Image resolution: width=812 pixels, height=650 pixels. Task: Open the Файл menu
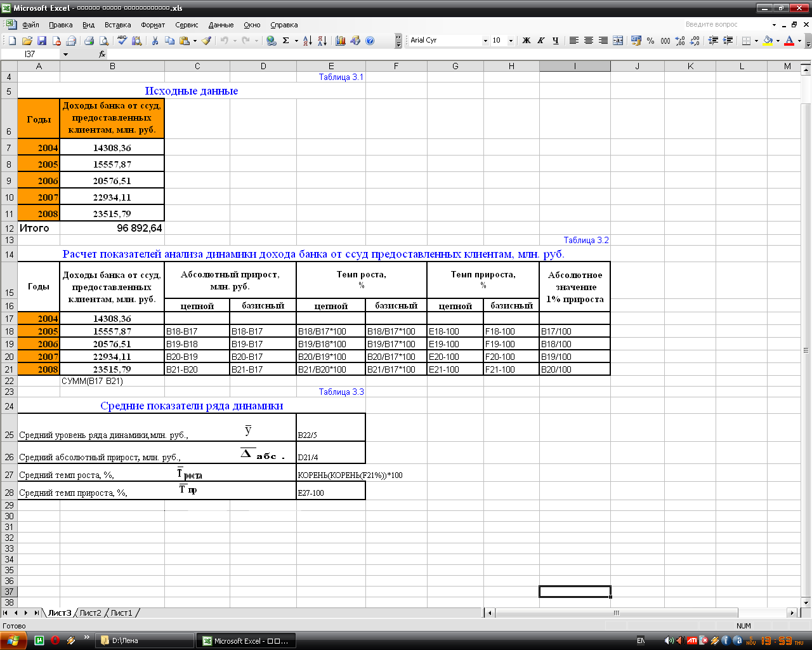coord(30,25)
